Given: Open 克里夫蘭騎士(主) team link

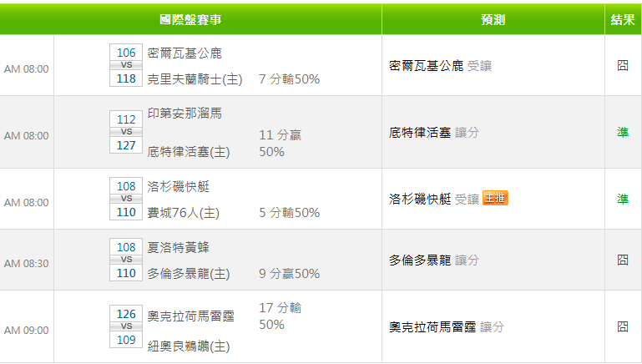Looking at the screenshot, I should pyautogui.click(x=195, y=79).
